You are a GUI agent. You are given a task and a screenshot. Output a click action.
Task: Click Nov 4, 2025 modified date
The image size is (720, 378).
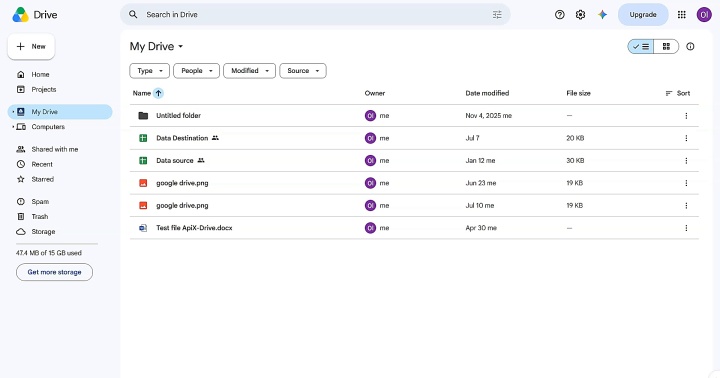489,116
